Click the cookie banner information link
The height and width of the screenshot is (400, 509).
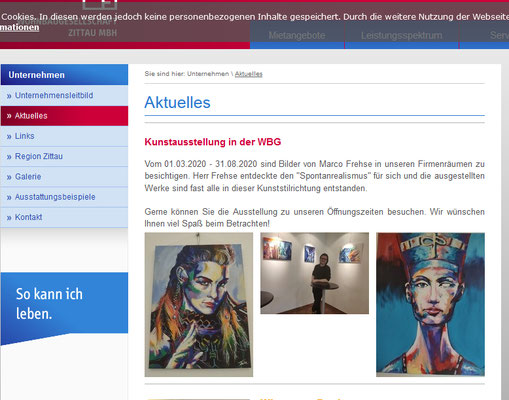coord(19,27)
